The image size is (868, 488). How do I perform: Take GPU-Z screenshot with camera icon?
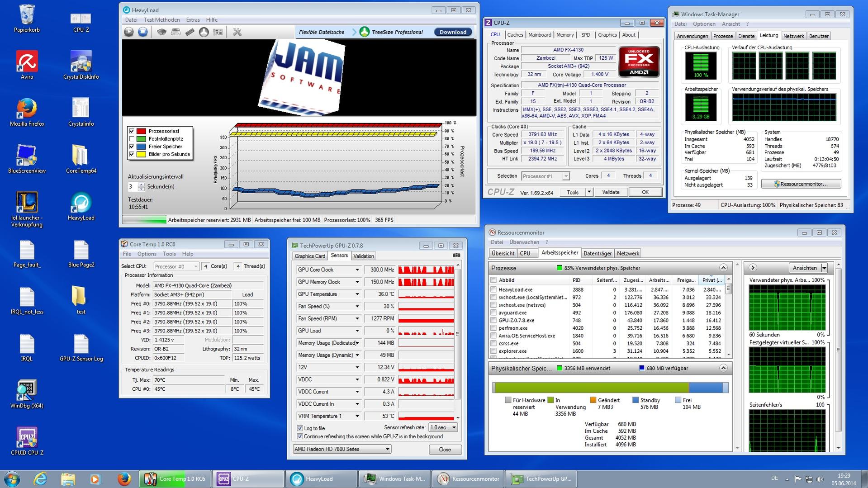(456, 256)
